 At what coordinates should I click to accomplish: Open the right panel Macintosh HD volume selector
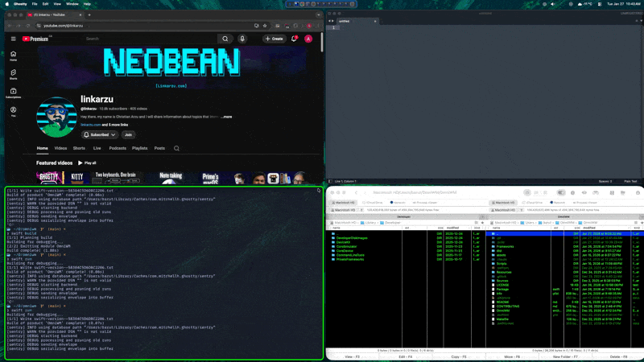507,210
